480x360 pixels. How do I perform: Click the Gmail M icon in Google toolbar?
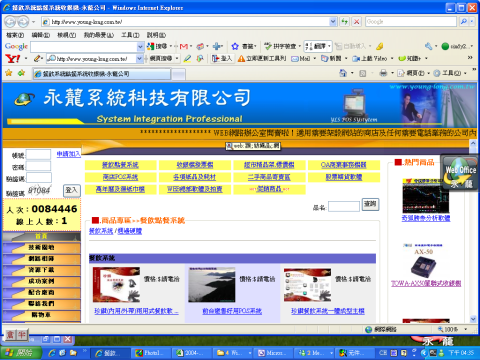[183, 46]
